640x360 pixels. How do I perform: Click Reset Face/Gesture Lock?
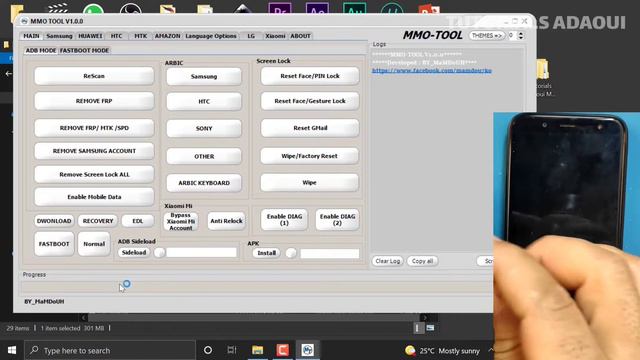pyautogui.click(x=310, y=101)
